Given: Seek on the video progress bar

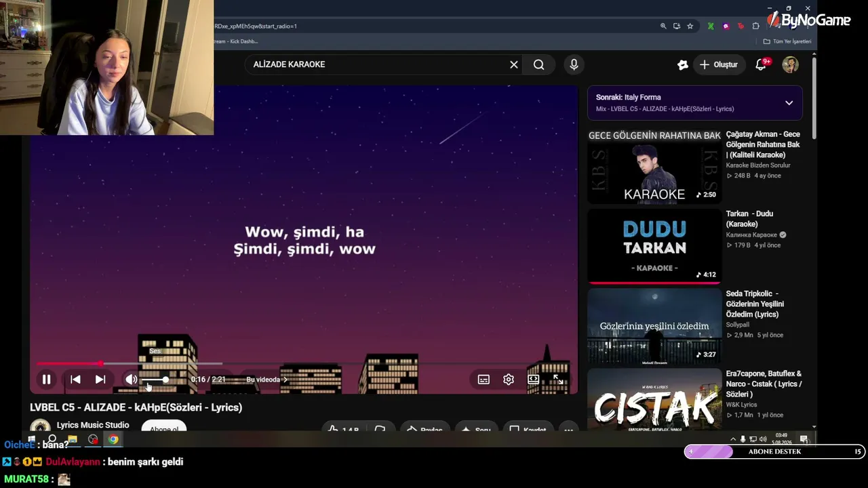Looking at the screenshot, I should pos(304,364).
